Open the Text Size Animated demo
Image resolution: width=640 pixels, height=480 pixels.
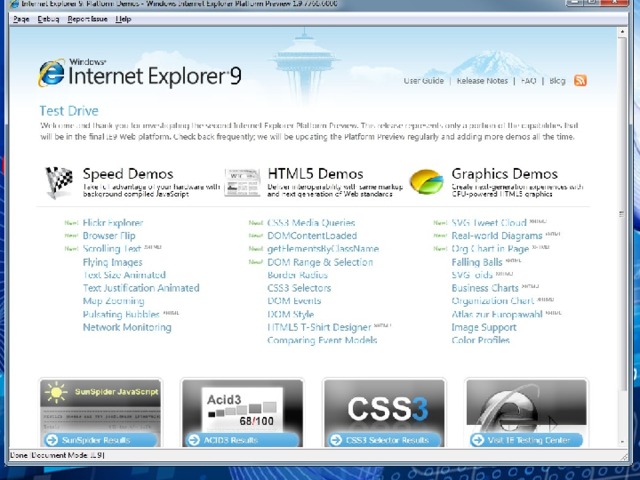click(x=124, y=275)
